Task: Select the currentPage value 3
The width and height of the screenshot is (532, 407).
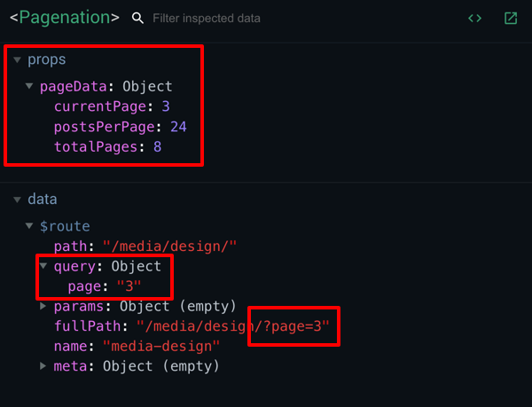Action: (x=166, y=106)
